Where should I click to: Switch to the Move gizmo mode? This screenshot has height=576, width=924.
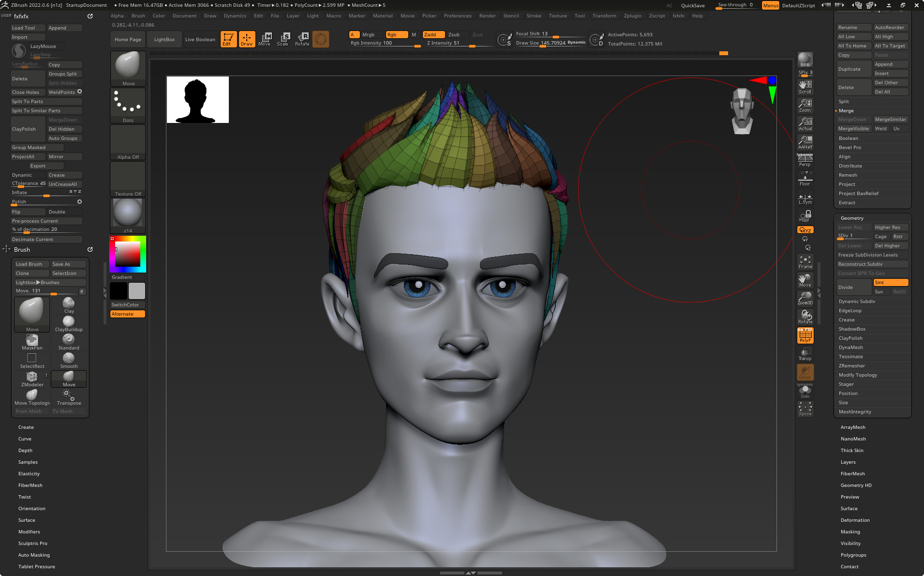[x=265, y=39]
